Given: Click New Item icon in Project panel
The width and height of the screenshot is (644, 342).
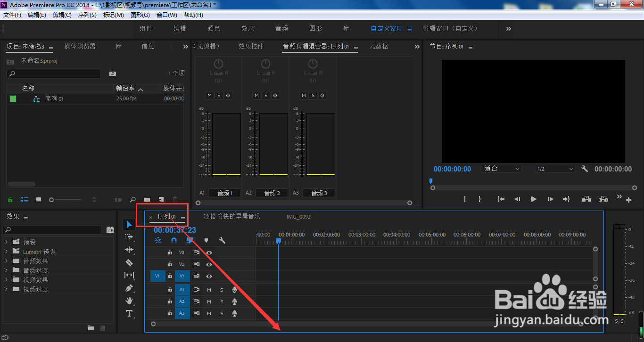Looking at the screenshot, I should 161,200.
